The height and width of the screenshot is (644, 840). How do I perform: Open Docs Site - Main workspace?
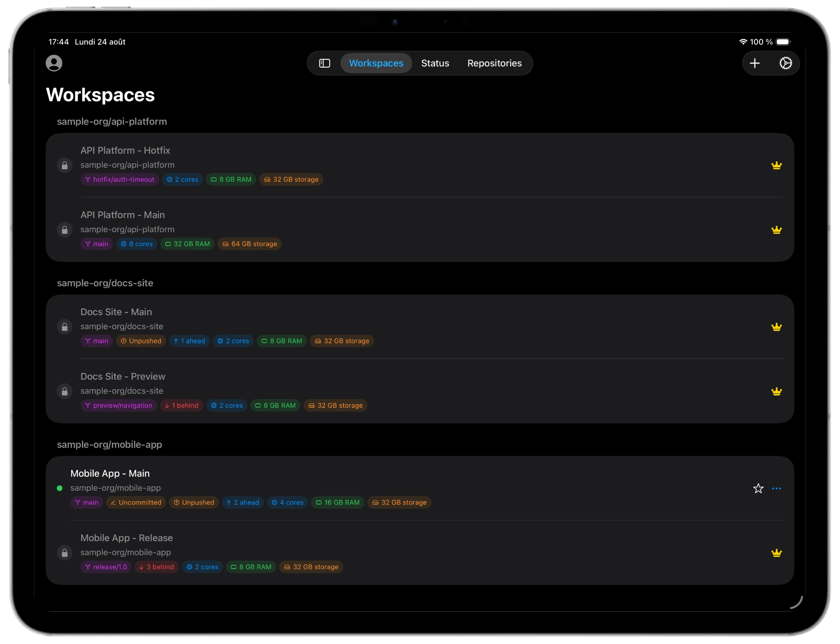[420, 327]
